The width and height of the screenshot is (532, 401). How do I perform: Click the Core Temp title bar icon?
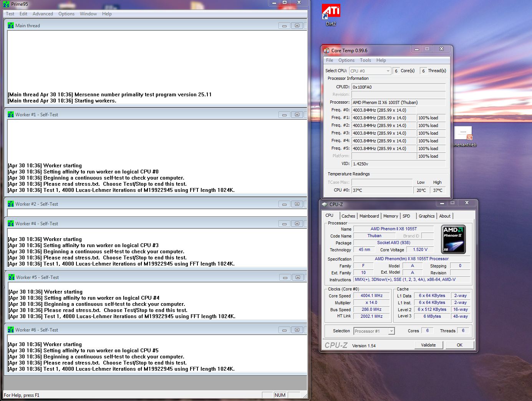[x=326, y=51]
